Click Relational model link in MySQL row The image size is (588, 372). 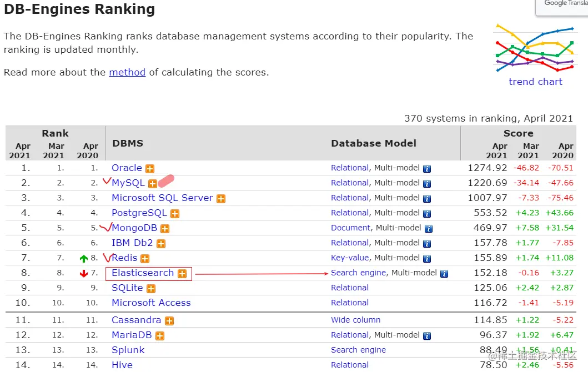(x=350, y=183)
